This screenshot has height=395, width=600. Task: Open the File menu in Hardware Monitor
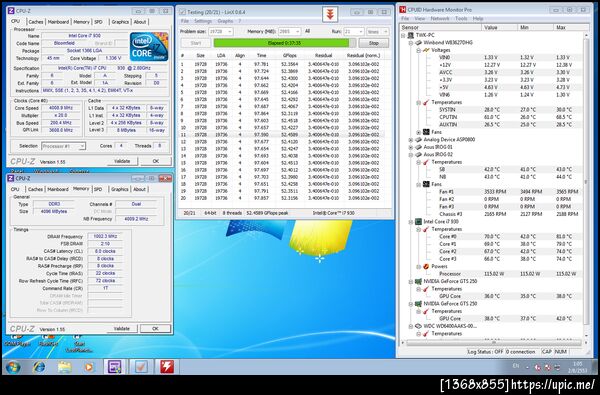pyautogui.click(x=405, y=18)
